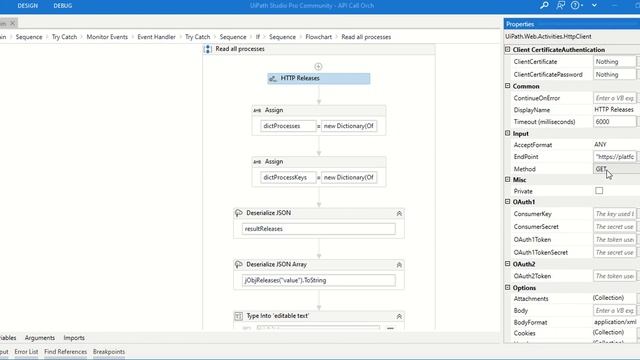Click the Read all processes sequence icon
The width and height of the screenshot is (640, 360).
pyautogui.click(x=208, y=49)
